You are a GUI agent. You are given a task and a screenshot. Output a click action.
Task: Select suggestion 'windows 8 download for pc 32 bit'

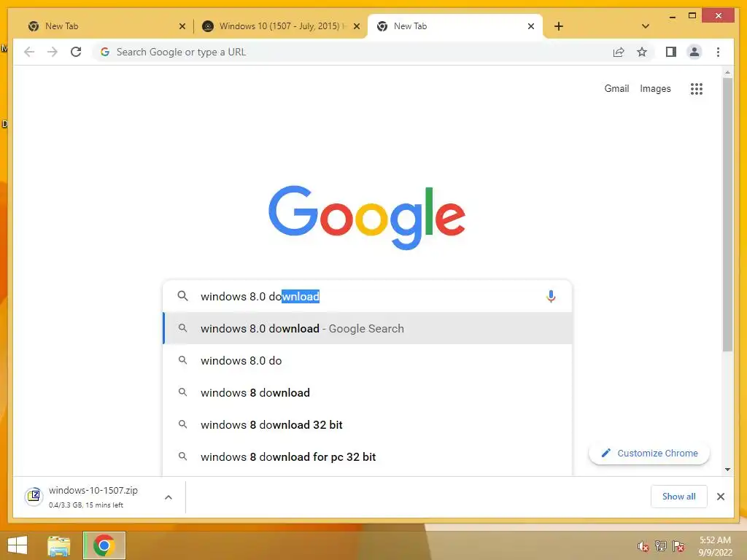(x=368, y=456)
